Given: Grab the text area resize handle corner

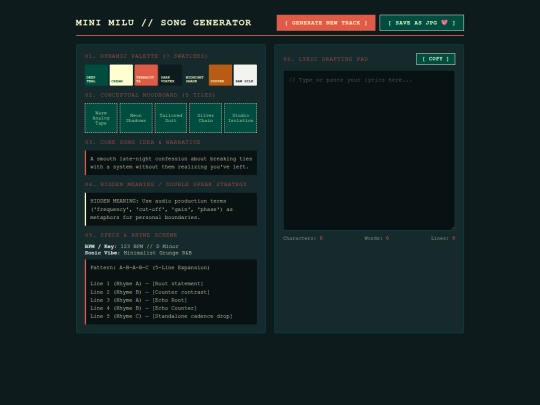Looking at the screenshot, I should [453, 228].
